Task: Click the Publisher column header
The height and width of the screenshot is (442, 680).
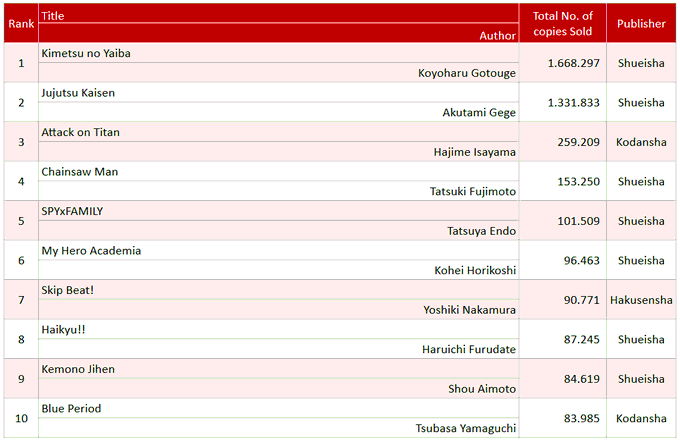Action: [641, 23]
